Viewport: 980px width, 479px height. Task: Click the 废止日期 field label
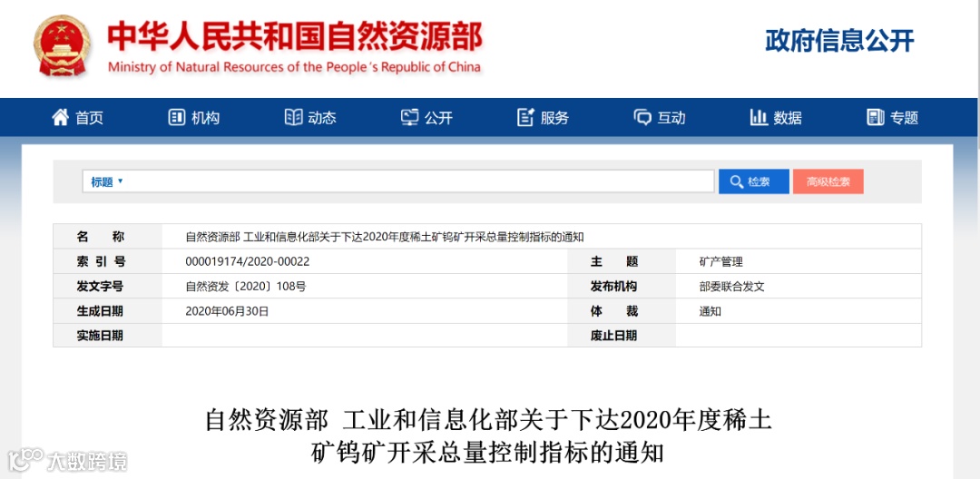coord(613,336)
